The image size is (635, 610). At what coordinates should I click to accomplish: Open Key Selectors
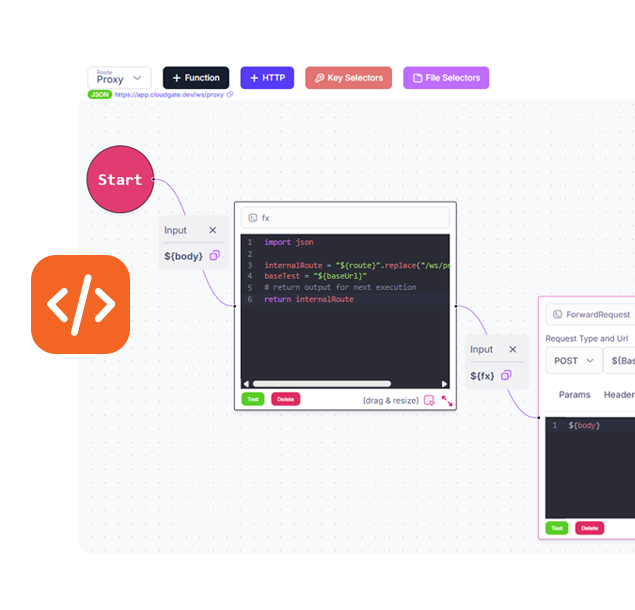(x=349, y=78)
